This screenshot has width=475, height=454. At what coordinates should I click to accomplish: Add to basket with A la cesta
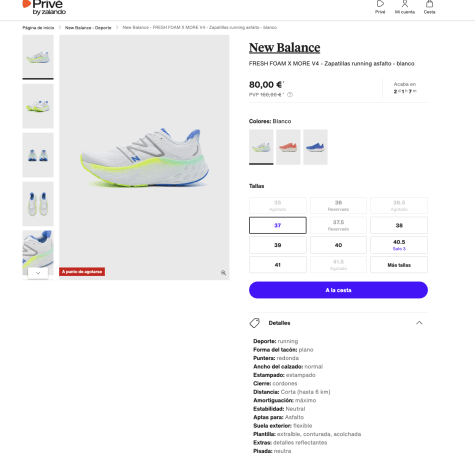338,290
